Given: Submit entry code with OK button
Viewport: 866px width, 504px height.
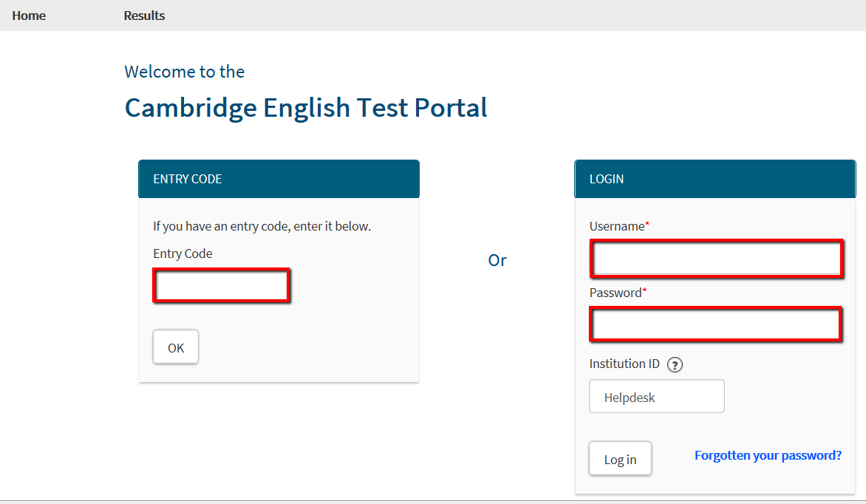Looking at the screenshot, I should coord(176,347).
